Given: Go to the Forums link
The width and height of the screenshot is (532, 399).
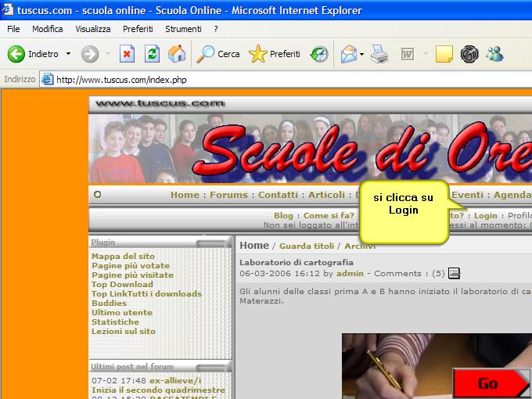Looking at the screenshot, I should click(x=228, y=195).
